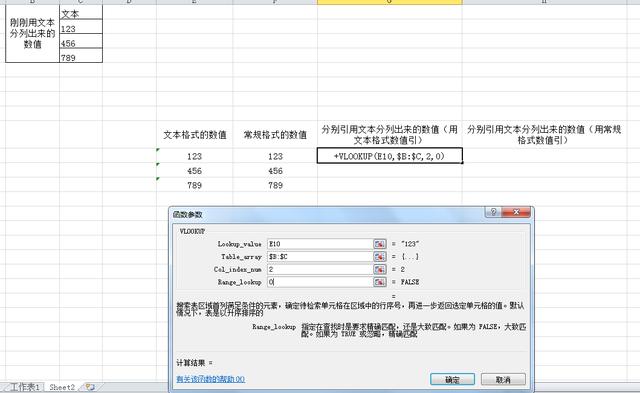640x393 pixels.
Task: Click the range selector icon beside Col_index_num
Action: click(x=380, y=269)
